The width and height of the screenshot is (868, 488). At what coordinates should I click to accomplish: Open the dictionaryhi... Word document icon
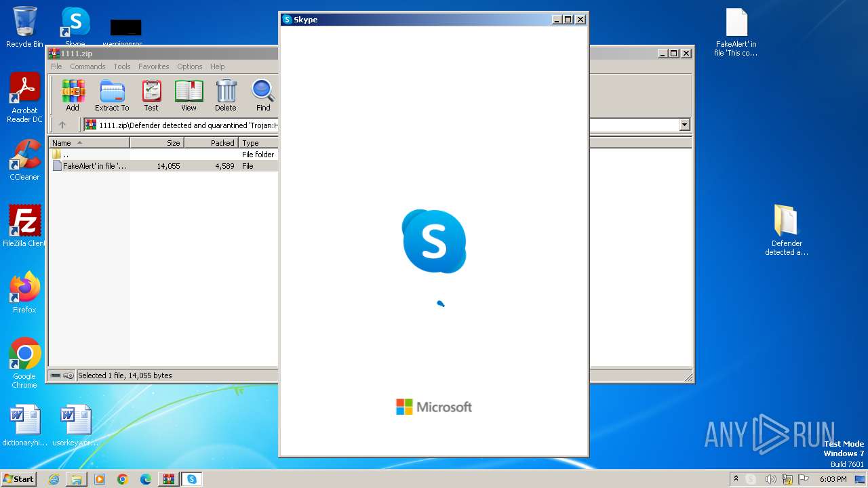[24, 426]
